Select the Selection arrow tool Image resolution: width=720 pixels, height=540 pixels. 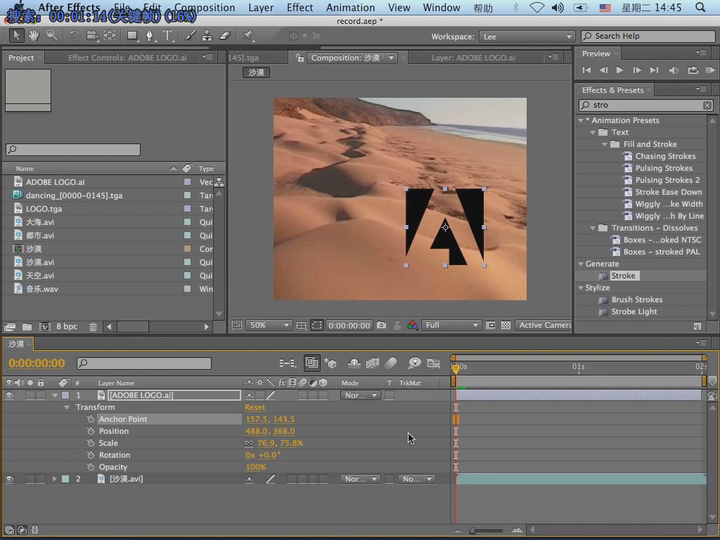[16, 36]
